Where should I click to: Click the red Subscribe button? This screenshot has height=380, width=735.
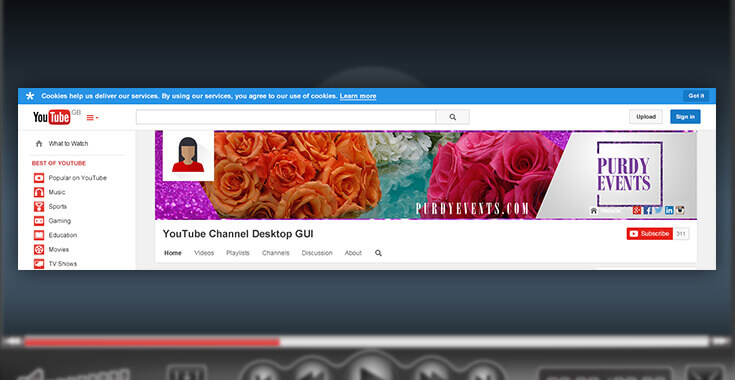pyautogui.click(x=650, y=234)
